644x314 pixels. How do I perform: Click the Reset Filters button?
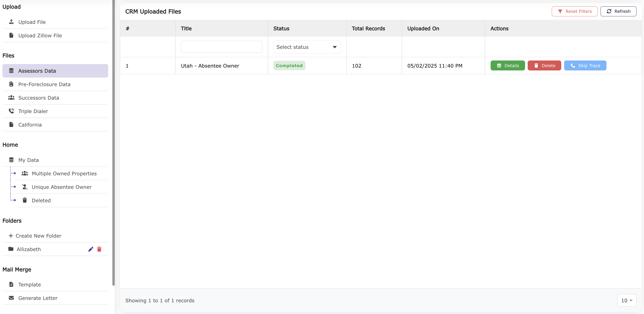[x=574, y=11]
